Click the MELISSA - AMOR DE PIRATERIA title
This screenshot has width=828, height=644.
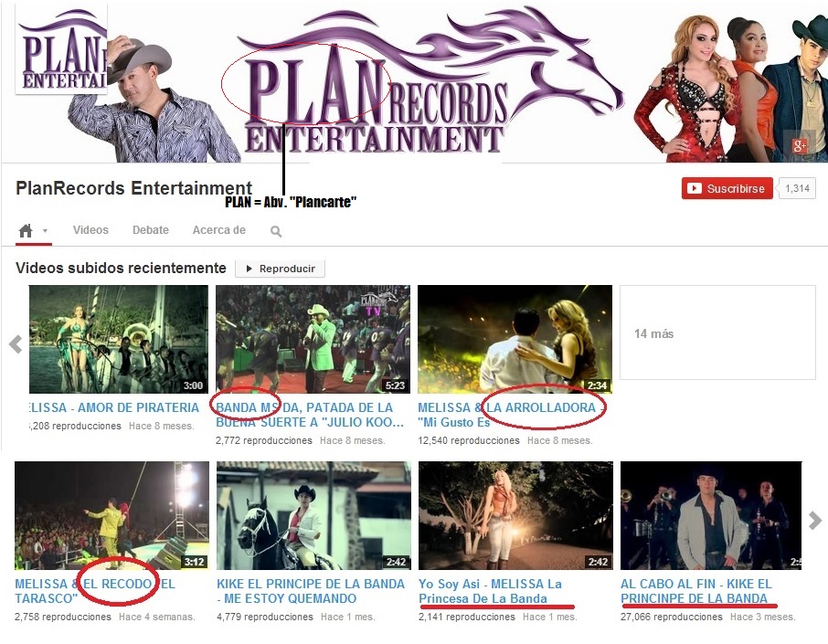click(113, 407)
